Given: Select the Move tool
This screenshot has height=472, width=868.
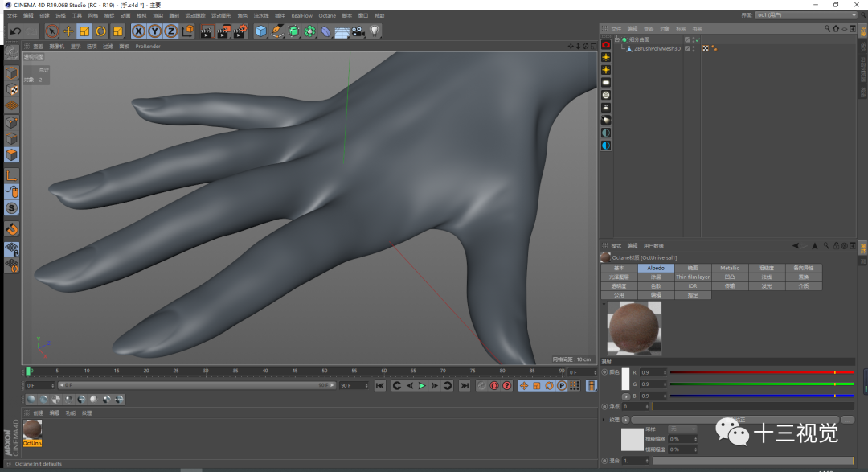Looking at the screenshot, I should pos(68,31).
